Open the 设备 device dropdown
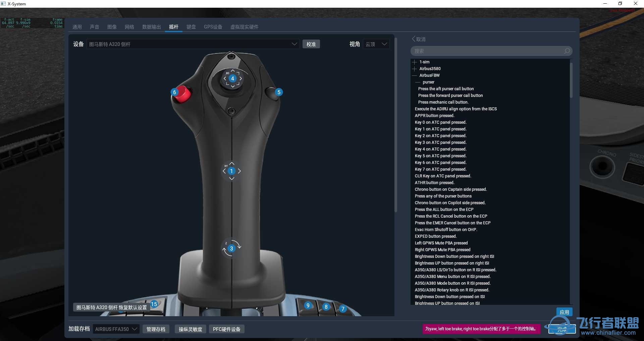The height and width of the screenshot is (341, 644). coord(193,44)
